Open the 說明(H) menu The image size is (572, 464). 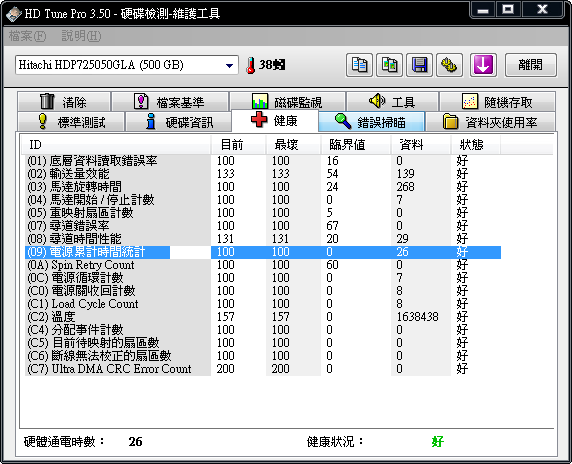tap(81, 36)
